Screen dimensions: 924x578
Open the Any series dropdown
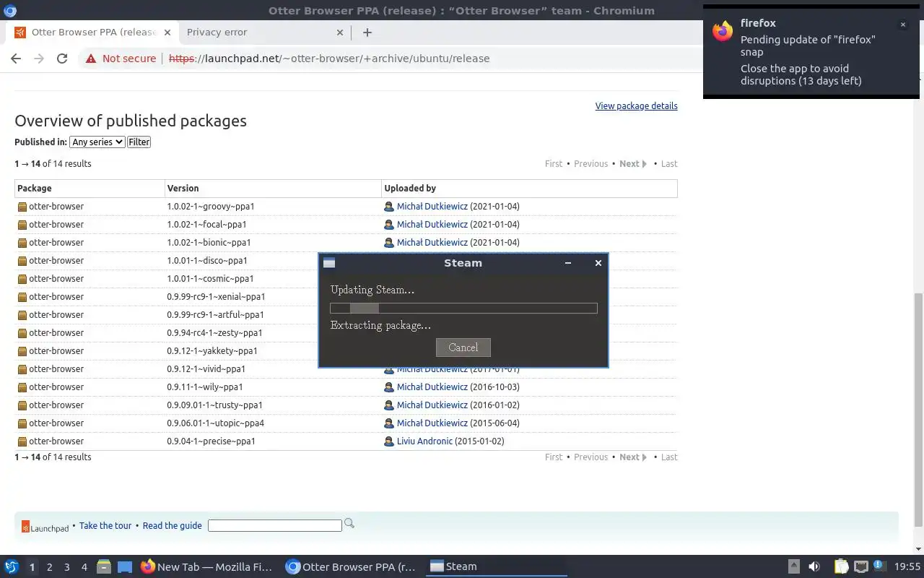coord(97,142)
